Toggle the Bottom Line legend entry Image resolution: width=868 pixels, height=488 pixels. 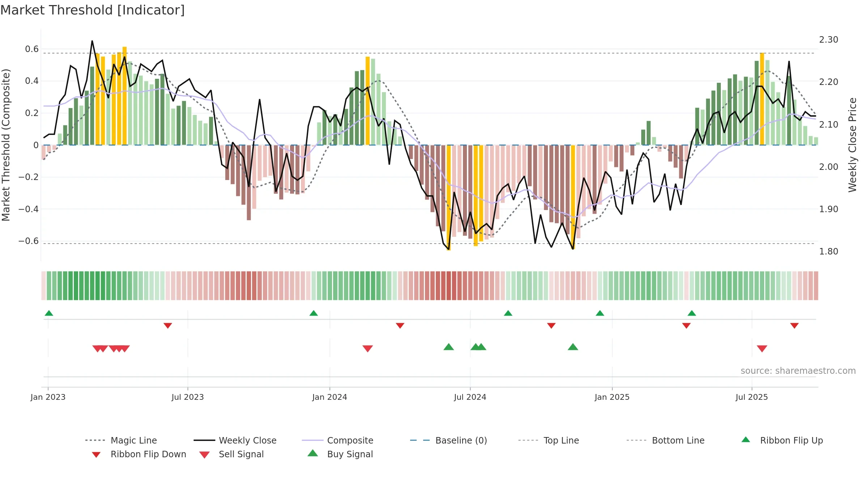(665, 440)
